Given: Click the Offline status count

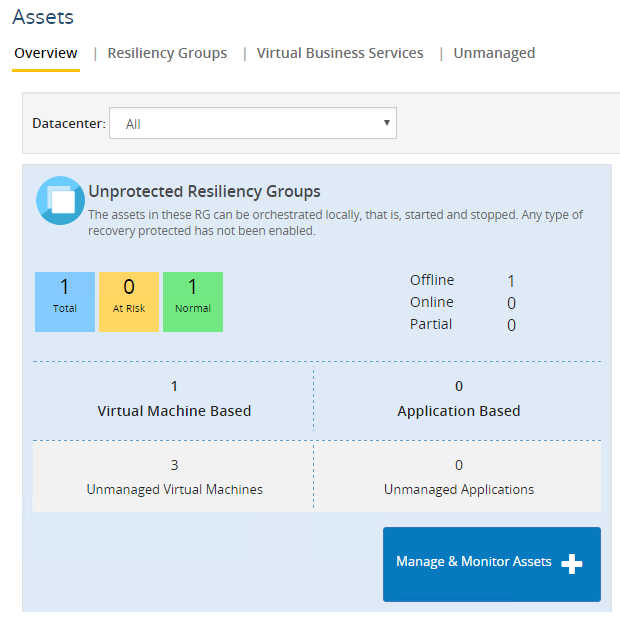Looking at the screenshot, I should pos(511,281).
